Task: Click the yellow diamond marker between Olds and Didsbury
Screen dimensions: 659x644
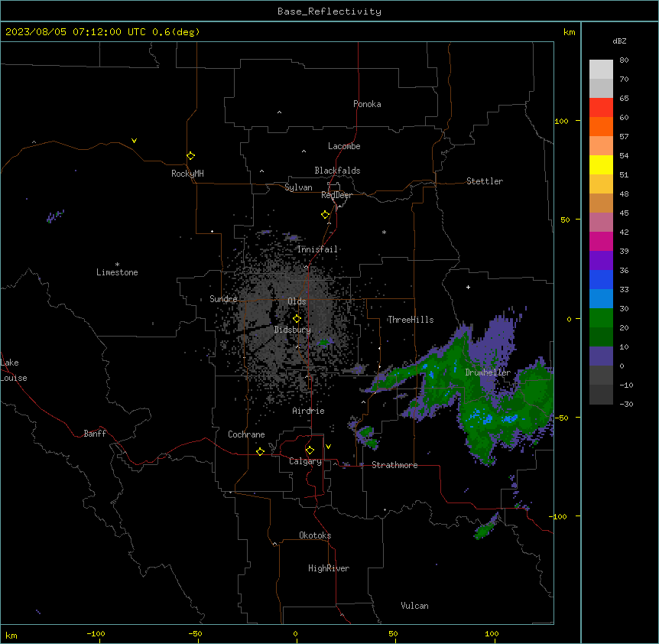Action: (x=297, y=319)
